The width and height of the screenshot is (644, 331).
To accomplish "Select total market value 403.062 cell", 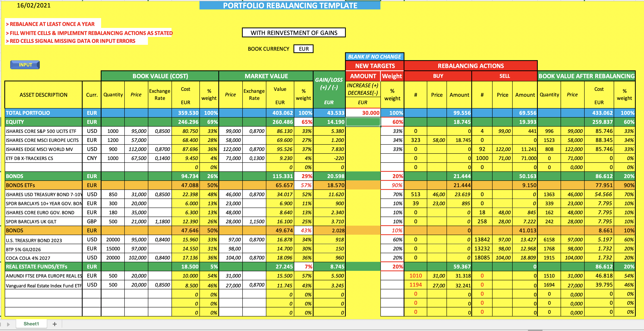I will [x=280, y=113].
